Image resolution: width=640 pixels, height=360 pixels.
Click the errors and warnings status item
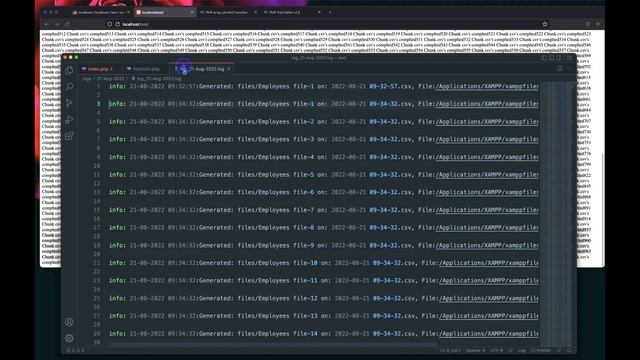[75, 350]
